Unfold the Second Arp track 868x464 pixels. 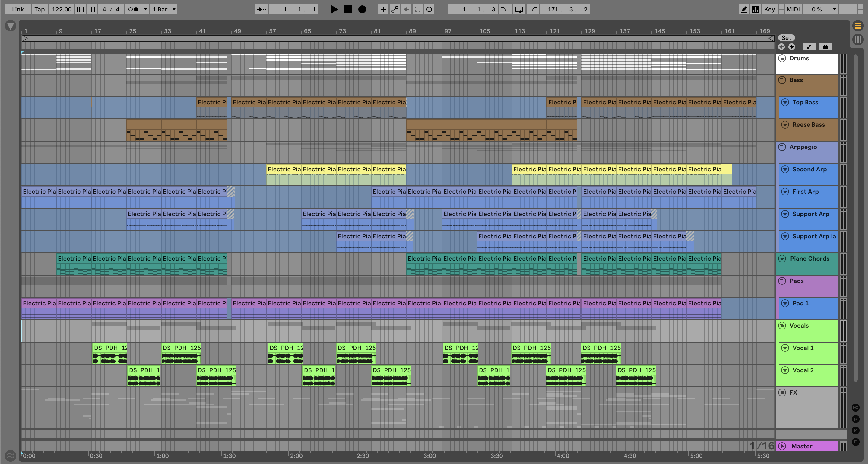pos(785,169)
